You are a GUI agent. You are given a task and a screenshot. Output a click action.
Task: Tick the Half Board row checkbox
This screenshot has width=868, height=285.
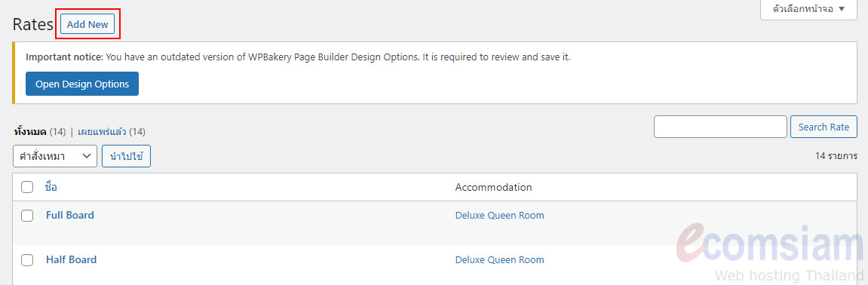27,259
